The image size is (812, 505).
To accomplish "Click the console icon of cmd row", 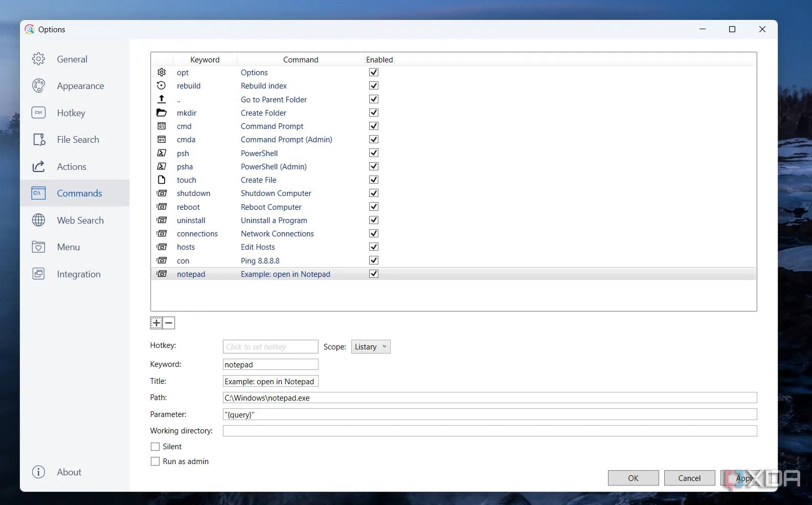I will [162, 126].
